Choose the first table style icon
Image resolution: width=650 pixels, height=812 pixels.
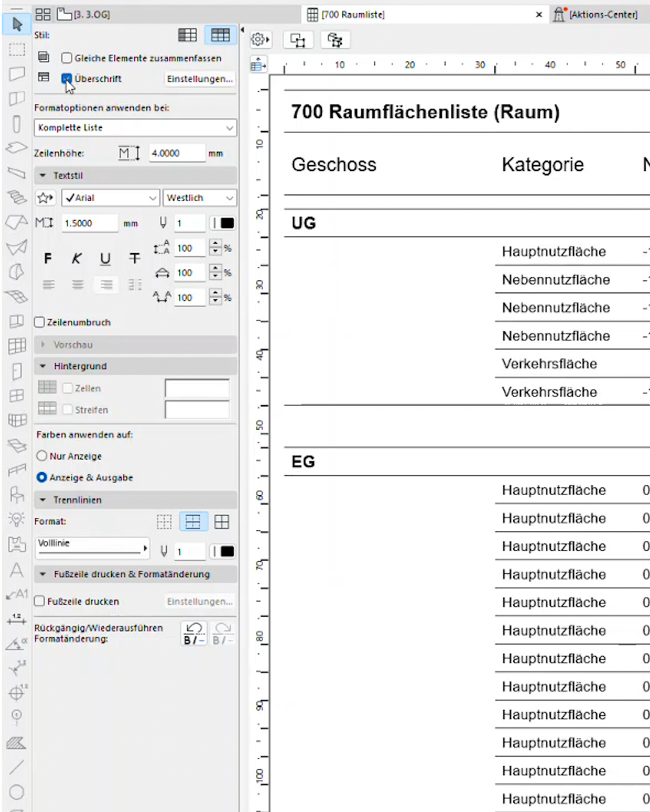(187, 35)
